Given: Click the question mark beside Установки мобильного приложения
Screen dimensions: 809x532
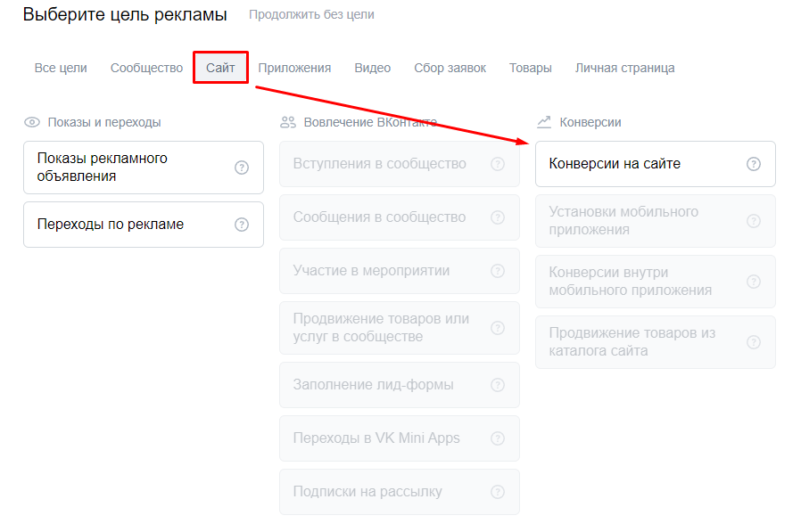Looking at the screenshot, I should pyautogui.click(x=754, y=221).
